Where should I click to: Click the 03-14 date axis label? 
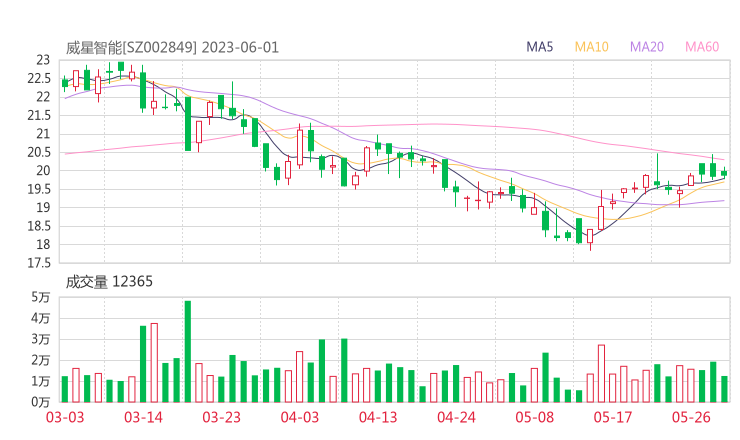point(143,417)
